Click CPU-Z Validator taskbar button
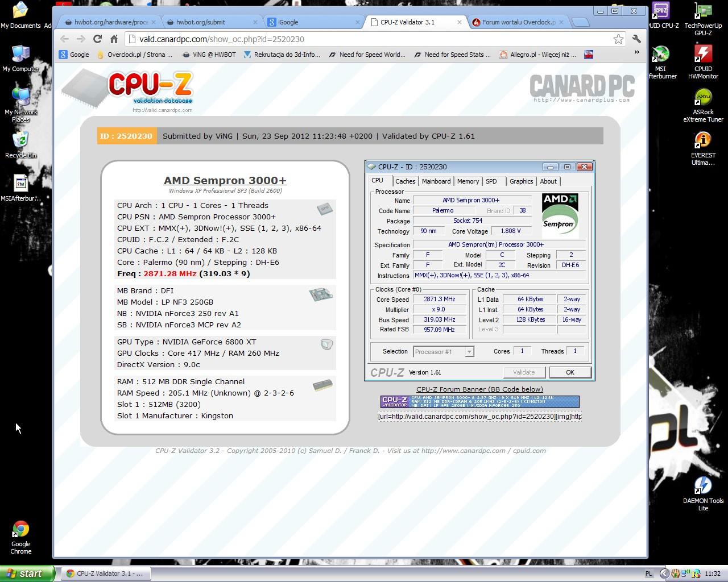Image resolution: width=728 pixels, height=582 pixels. coord(105,573)
